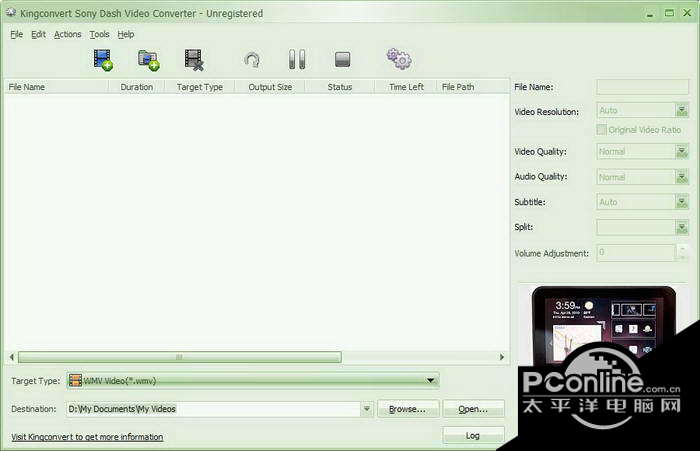
Task: Click the Browse... button
Action: pyautogui.click(x=408, y=409)
